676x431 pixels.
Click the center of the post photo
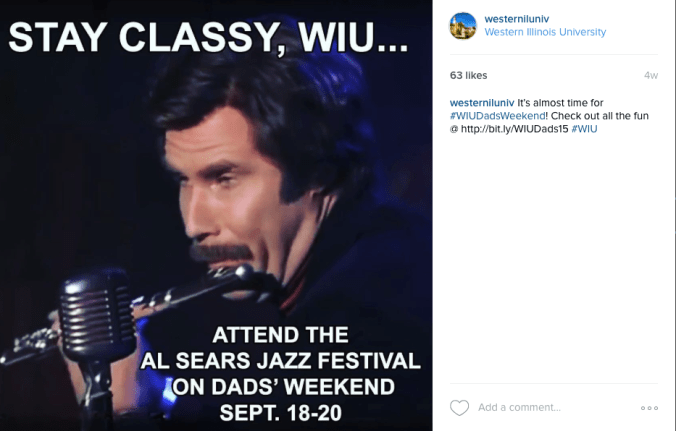tap(216, 215)
